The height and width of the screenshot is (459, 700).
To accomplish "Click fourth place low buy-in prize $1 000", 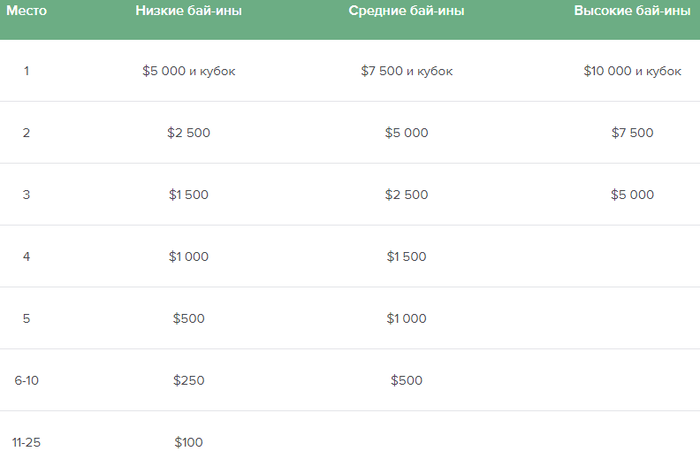I will pos(188,256).
